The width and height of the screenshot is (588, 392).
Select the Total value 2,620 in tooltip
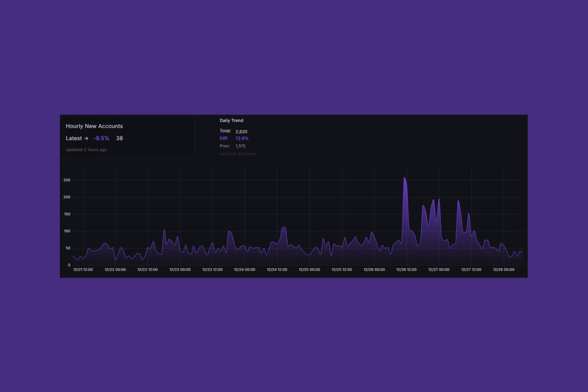[x=241, y=131]
